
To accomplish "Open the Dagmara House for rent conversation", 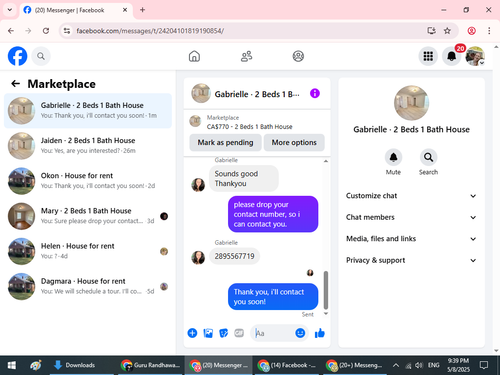I will 88,286.
